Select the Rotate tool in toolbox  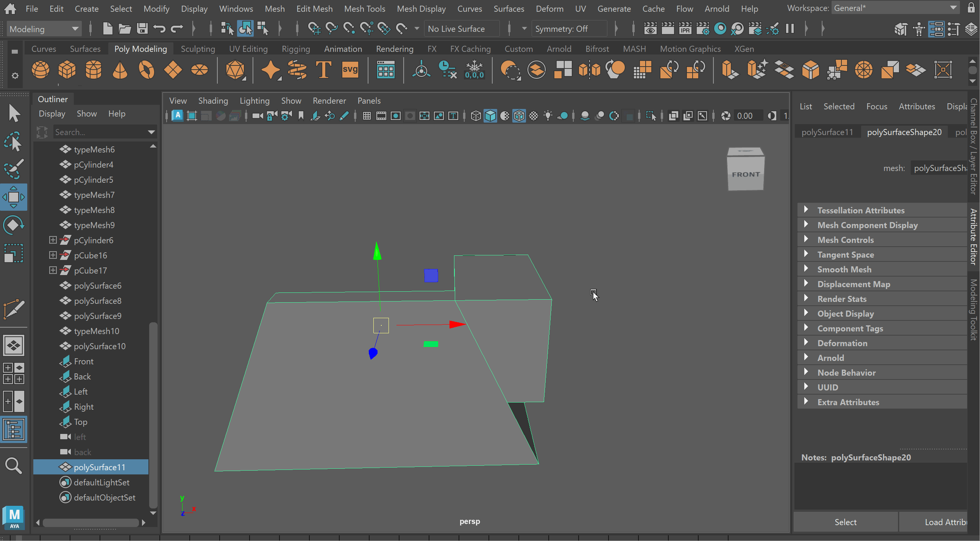pyautogui.click(x=14, y=225)
